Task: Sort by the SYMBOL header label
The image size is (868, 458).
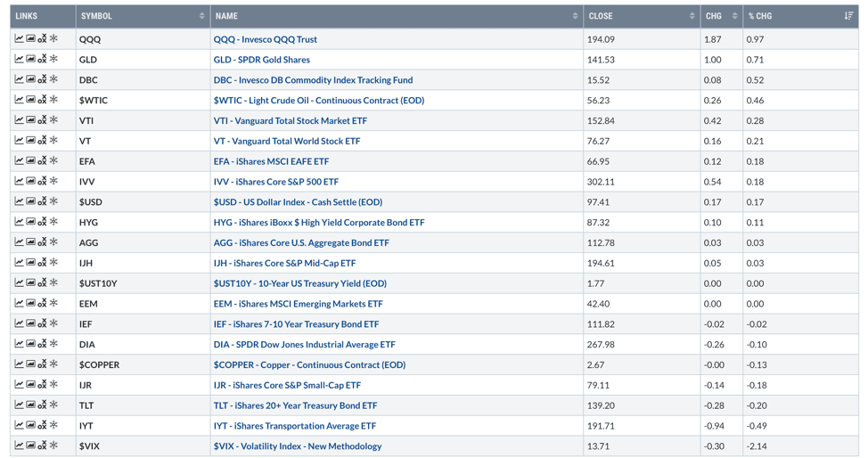Action: click(x=96, y=16)
